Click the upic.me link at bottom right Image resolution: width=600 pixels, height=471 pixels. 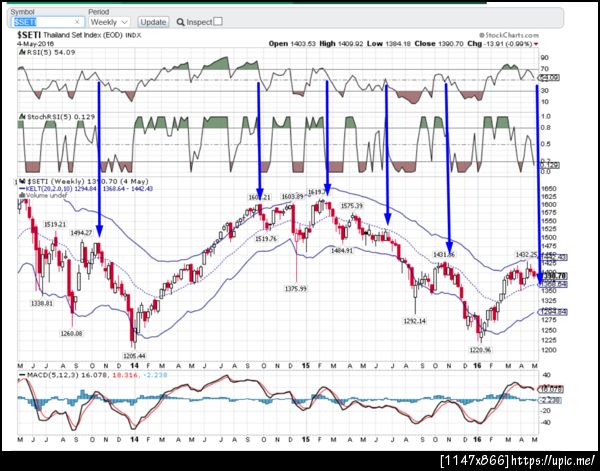[x=553, y=460]
